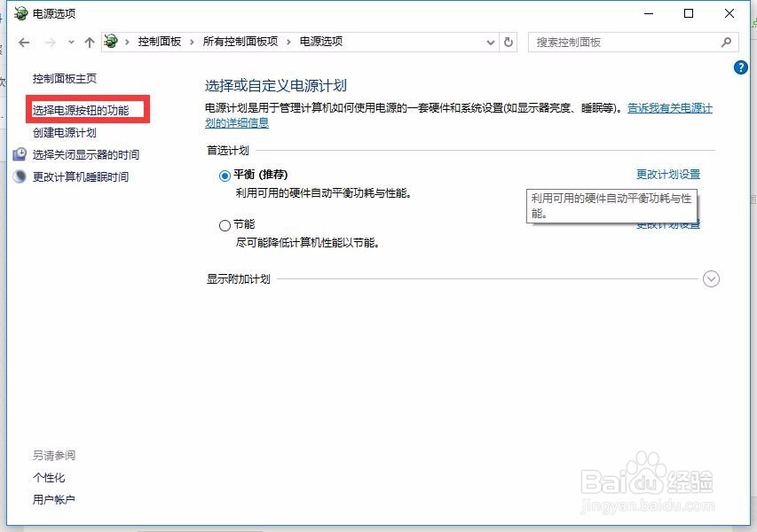Click 更改计划设置 for the 平衡 plan
The width and height of the screenshot is (757, 532).
(668, 175)
